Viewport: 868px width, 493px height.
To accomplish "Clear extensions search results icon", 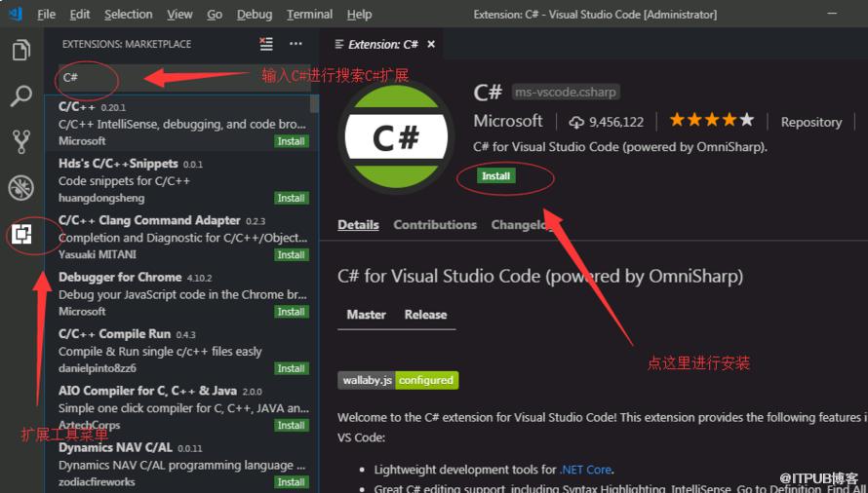I will coord(266,44).
